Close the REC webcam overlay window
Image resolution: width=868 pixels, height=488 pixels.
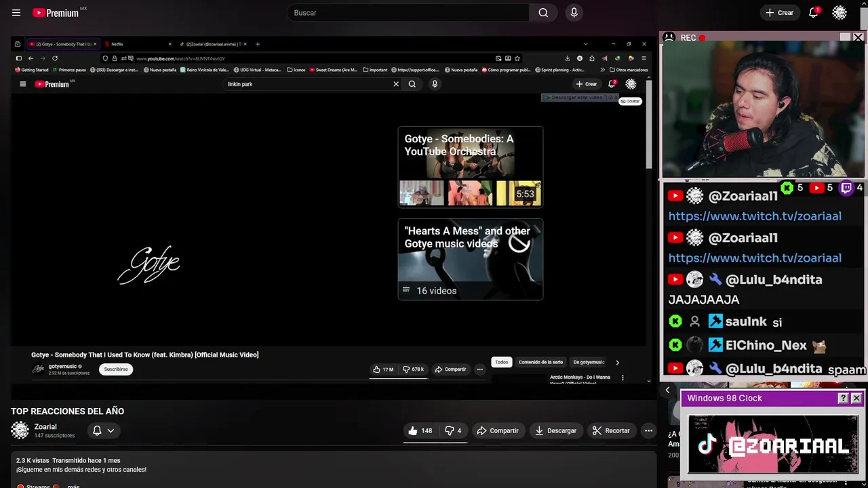coord(858,38)
